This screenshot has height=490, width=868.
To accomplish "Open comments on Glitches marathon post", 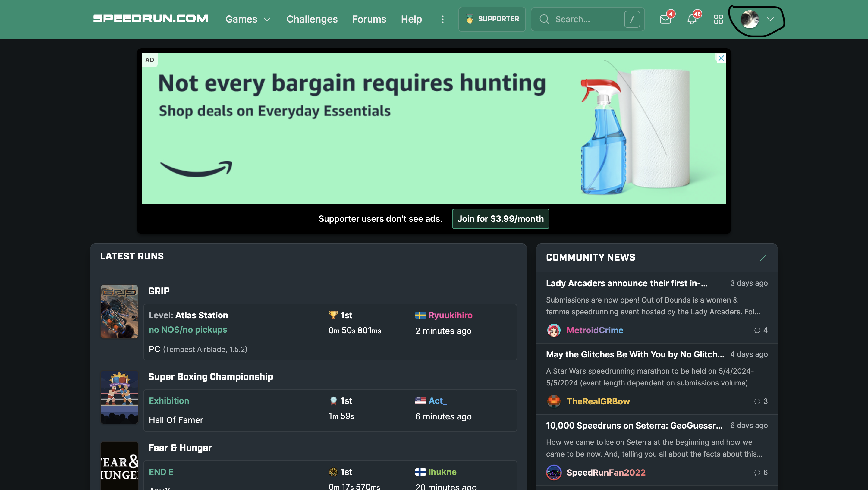I will coord(760,401).
